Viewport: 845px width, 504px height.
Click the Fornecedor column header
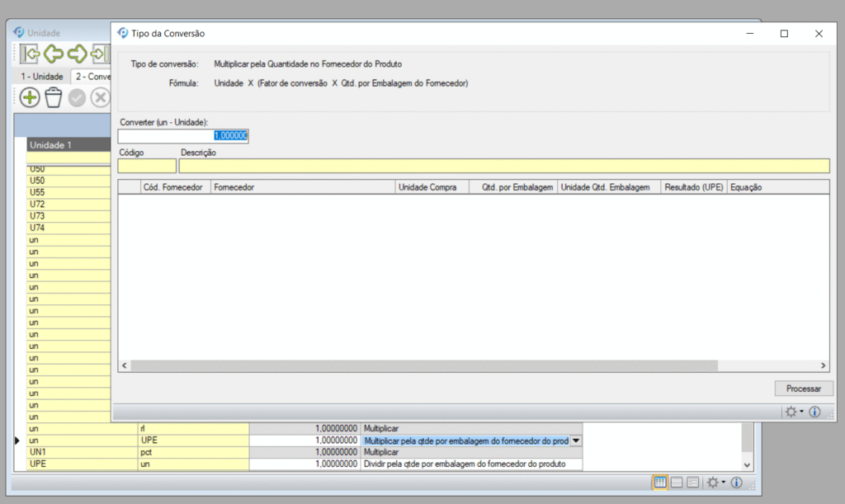click(x=302, y=187)
